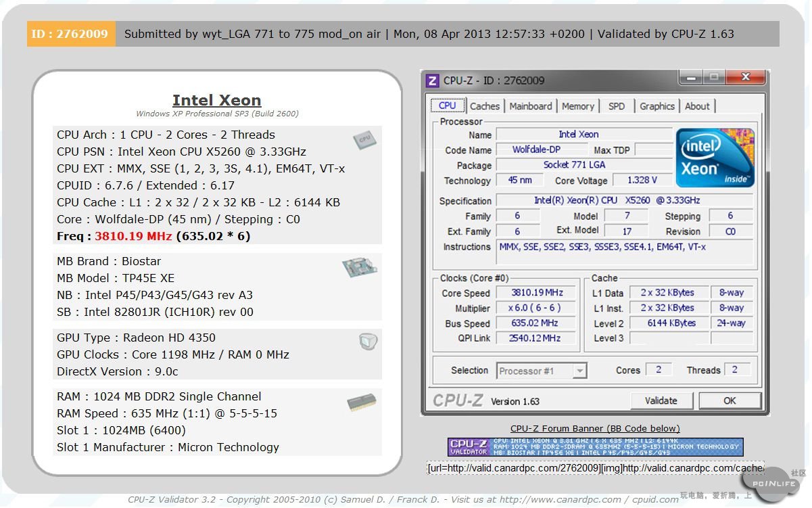Click the SB : Intel 82801JR (ICH10R) line
The width and height of the screenshot is (812, 508).
click(x=156, y=312)
